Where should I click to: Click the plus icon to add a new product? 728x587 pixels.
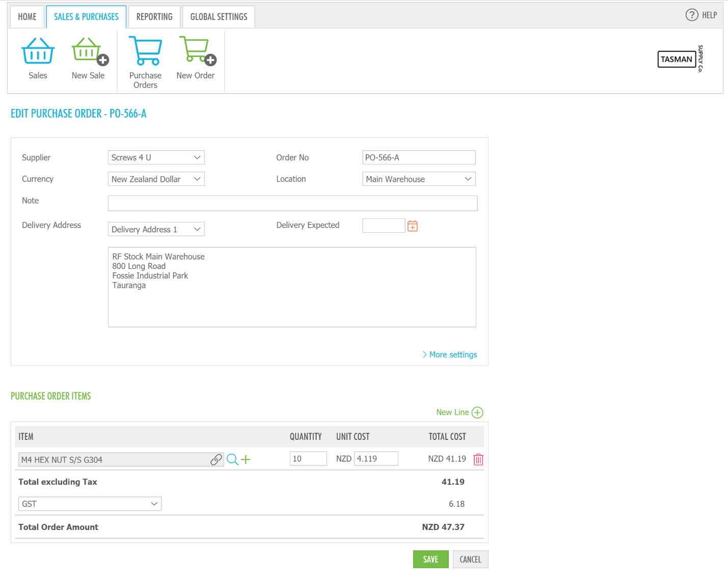pos(246,459)
